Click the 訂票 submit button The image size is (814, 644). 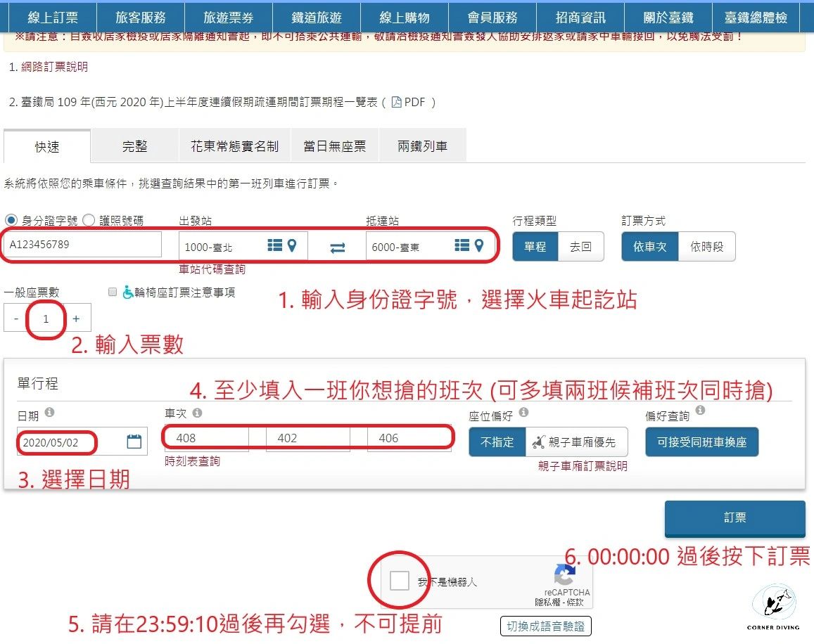(735, 518)
